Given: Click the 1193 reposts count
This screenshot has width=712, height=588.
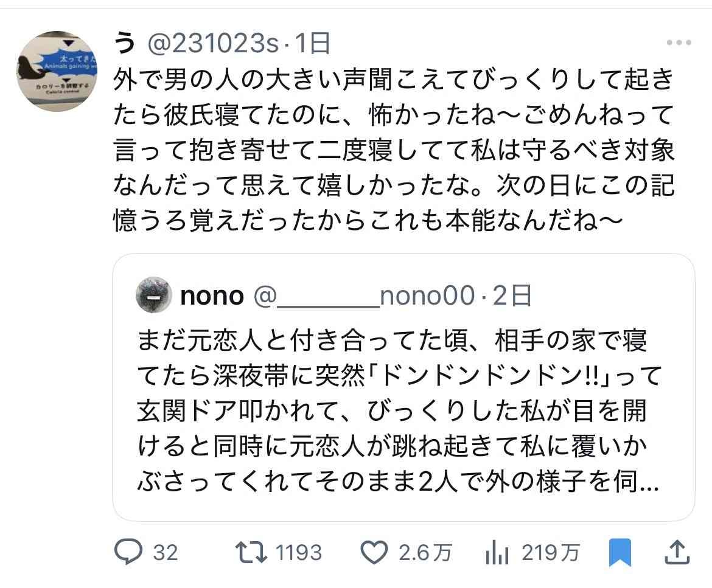Looking at the screenshot, I should [298, 553].
